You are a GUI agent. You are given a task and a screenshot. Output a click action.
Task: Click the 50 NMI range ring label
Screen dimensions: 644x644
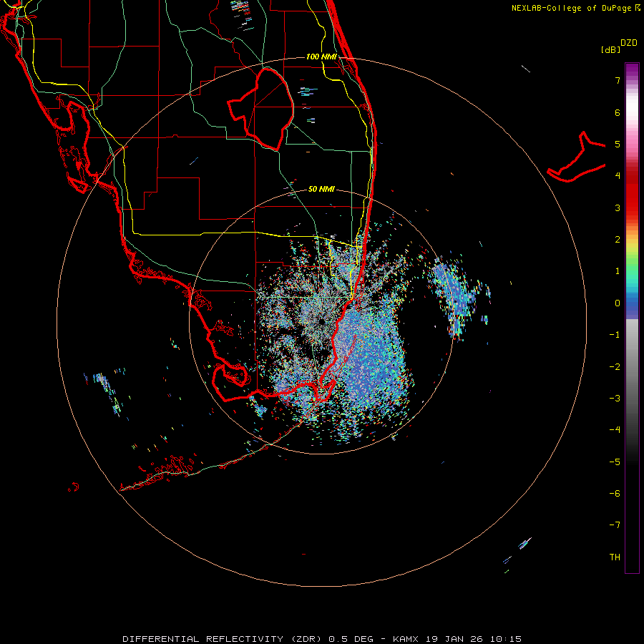click(x=321, y=190)
